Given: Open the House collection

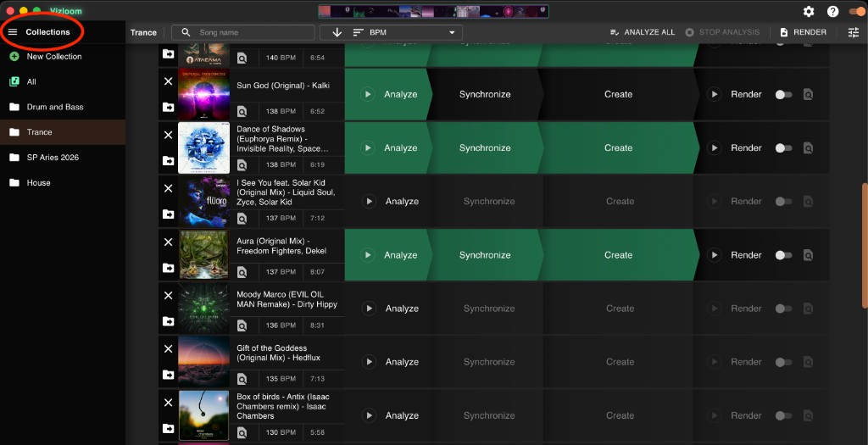Looking at the screenshot, I should (63, 182).
